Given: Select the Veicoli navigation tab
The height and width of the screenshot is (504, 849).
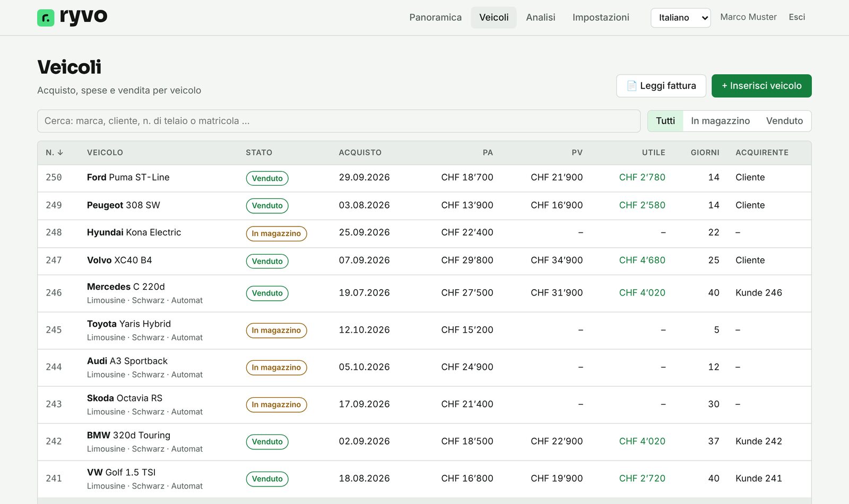Looking at the screenshot, I should (x=493, y=18).
